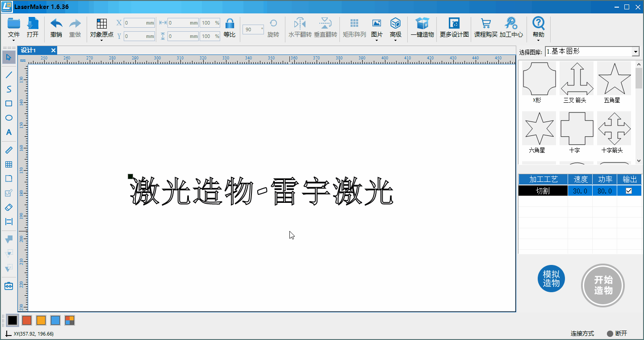Pick the red color swatch
644x340 pixels.
coord(27,320)
